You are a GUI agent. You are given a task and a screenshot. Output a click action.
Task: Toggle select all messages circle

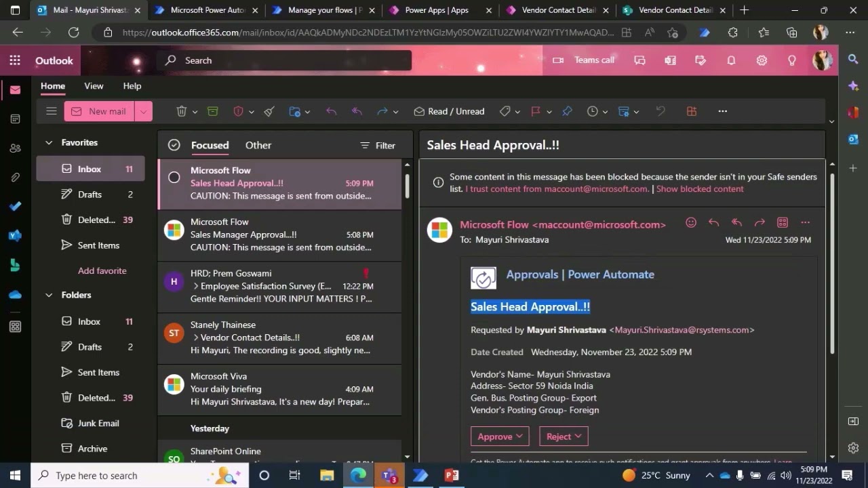click(174, 145)
